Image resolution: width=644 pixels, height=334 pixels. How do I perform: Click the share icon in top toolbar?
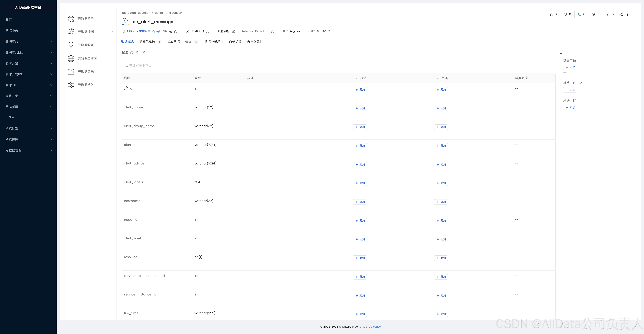[621, 14]
